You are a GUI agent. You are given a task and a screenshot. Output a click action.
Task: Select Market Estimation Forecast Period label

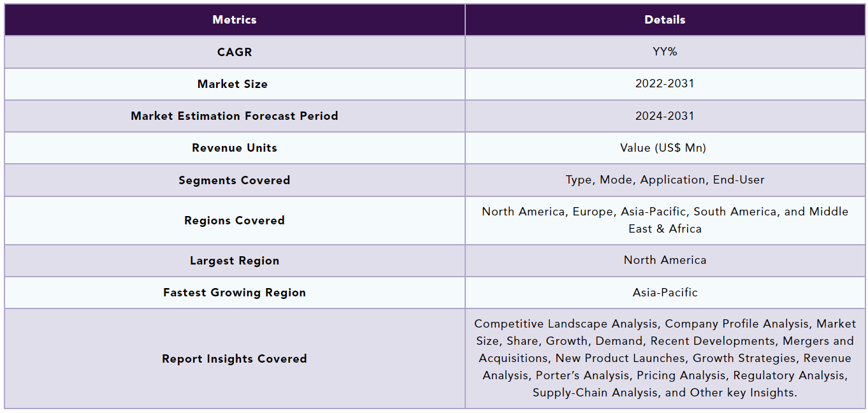(235, 116)
